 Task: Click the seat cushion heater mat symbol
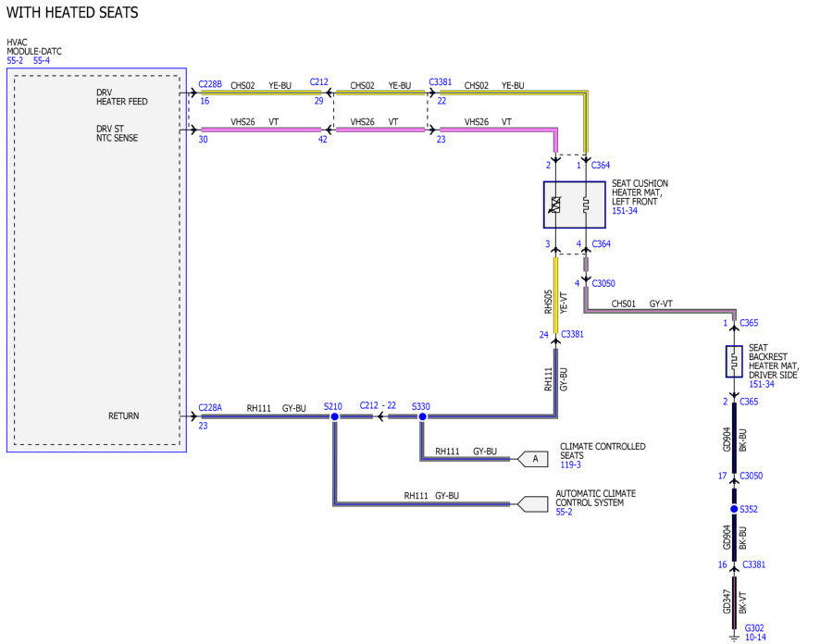click(574, 204)
